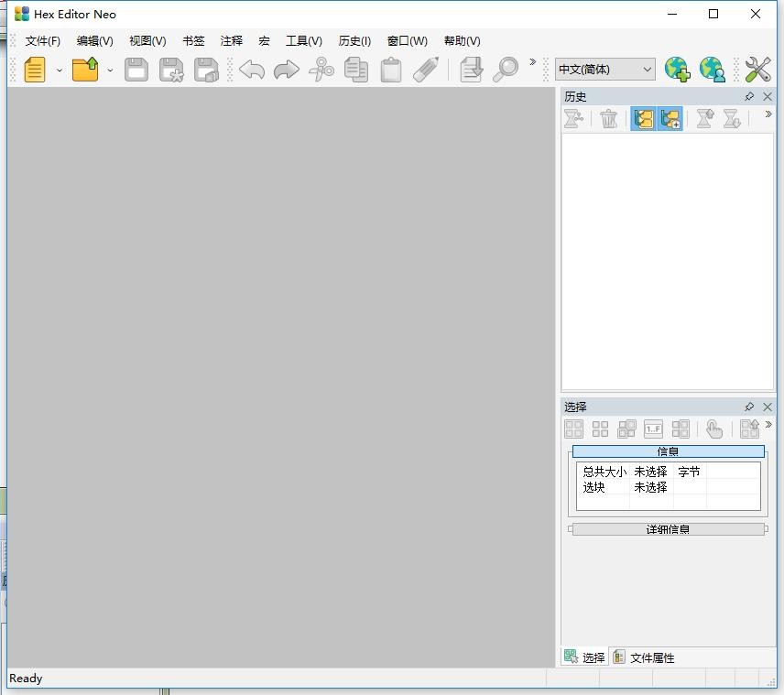
Task: Pin the 选择 panel
Action: pos(749,407)
